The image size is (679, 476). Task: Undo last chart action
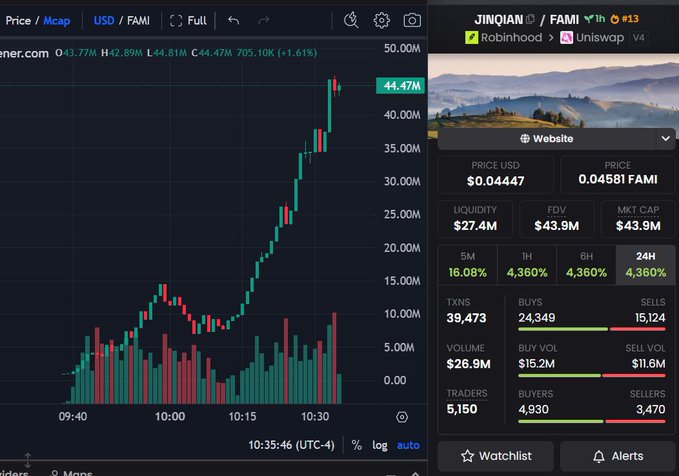[233, 20]
